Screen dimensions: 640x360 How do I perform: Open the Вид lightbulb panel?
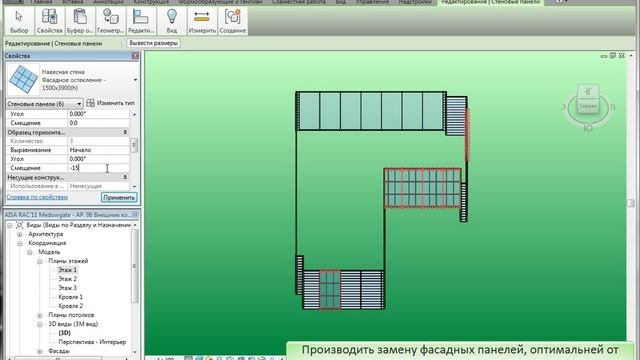click(171, 21)
